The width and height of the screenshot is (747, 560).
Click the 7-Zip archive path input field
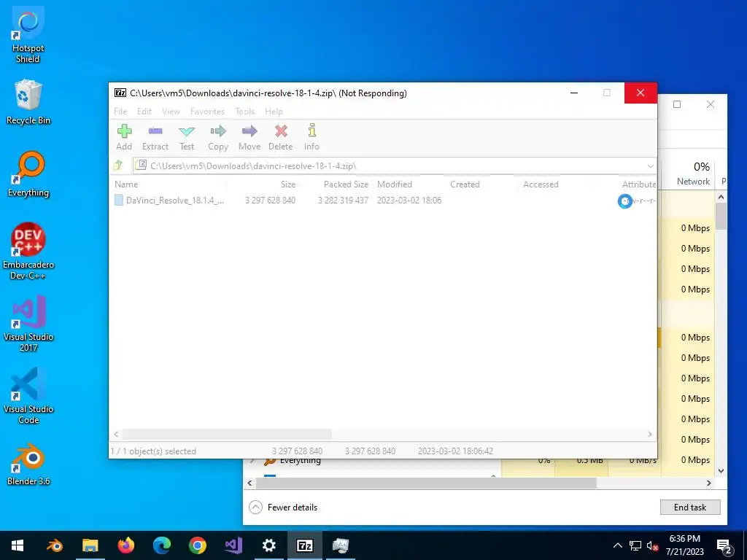395,166
